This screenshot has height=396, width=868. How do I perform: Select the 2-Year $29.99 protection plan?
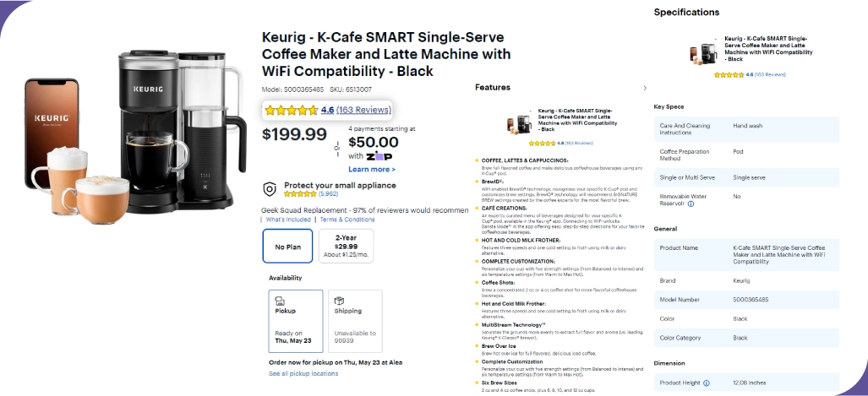346,247
